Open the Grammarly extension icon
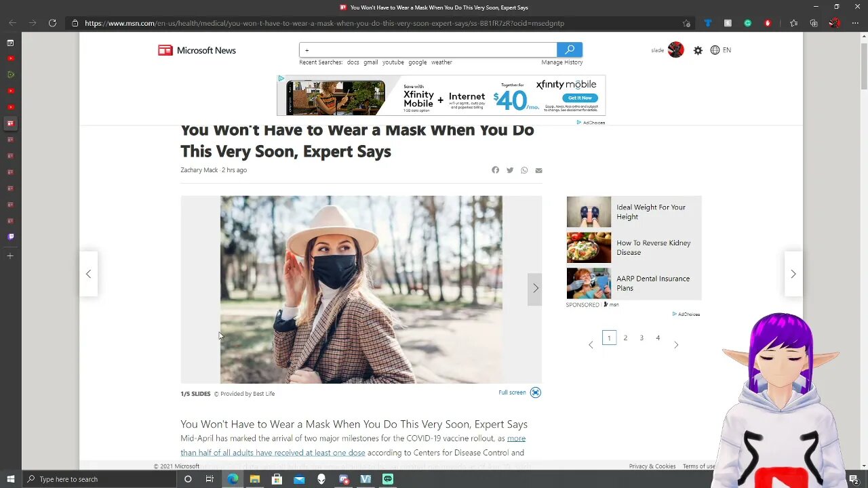The width and height of the screenshot is (868, 488). tap(748, 23)
